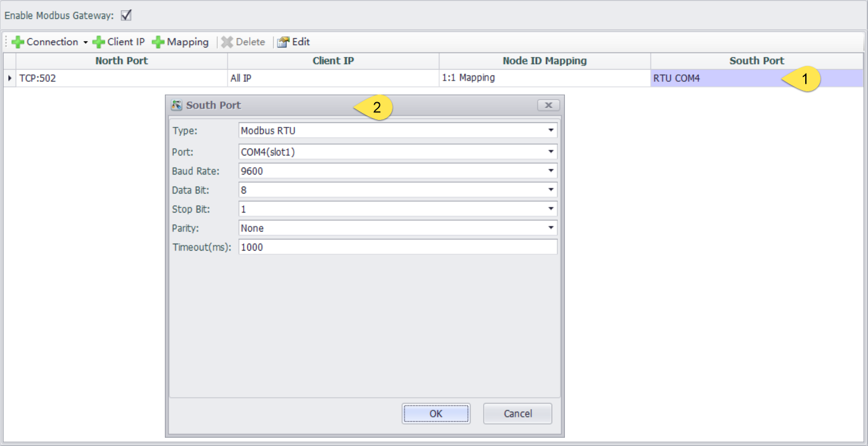Expand the Type dropdown showing Modbus RTU
Screen dimensions: 868x446
pos(550,131)
